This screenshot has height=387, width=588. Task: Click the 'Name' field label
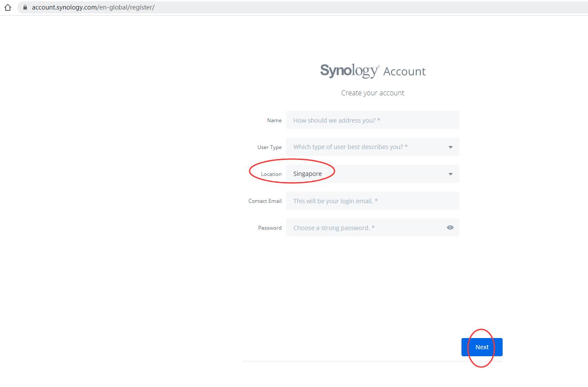pos(274,120)
